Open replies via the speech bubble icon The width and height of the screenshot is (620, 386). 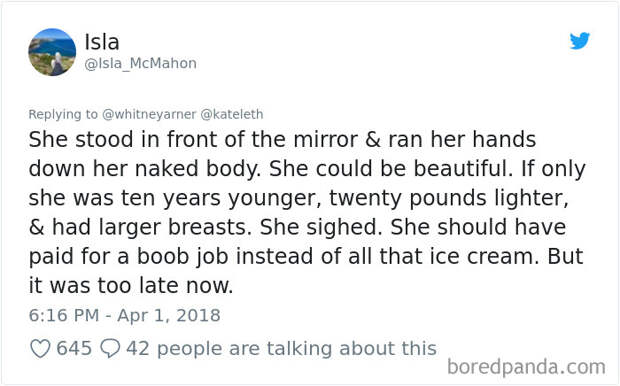pos(110,349)
